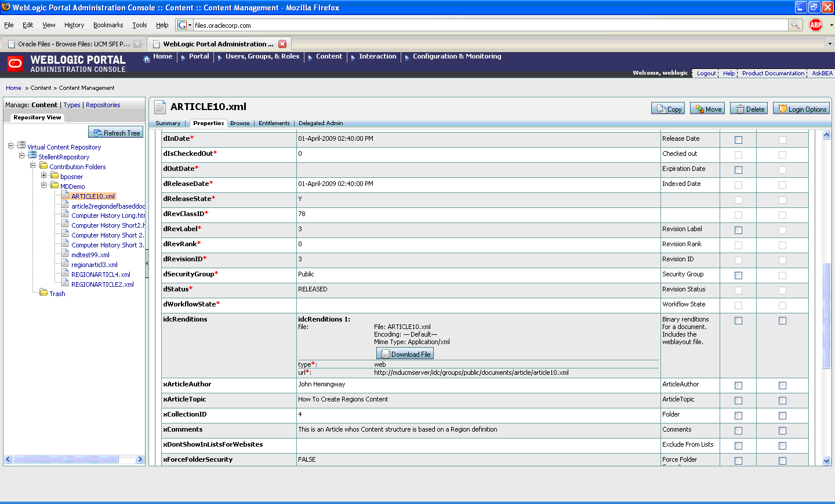Click the StellentRepository icon
The height and width of the screenshot is (504, 835).
coord(32,156)
